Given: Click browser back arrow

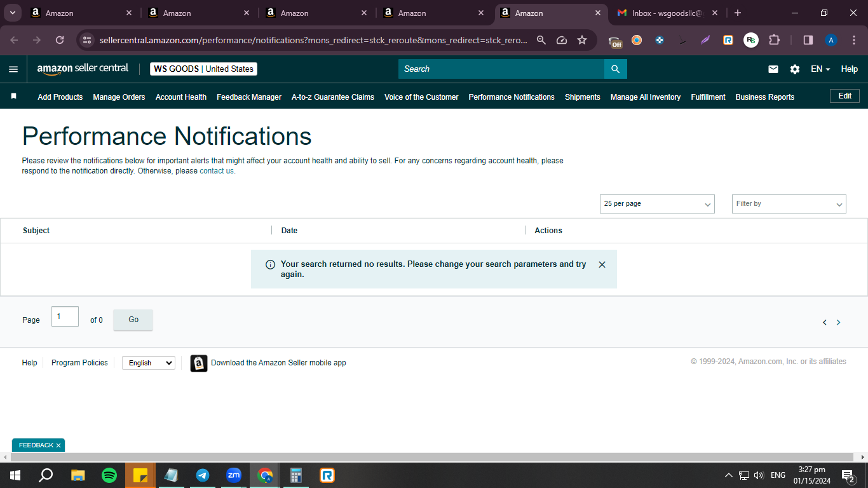Looking at the screenshot, I should 15,40.
